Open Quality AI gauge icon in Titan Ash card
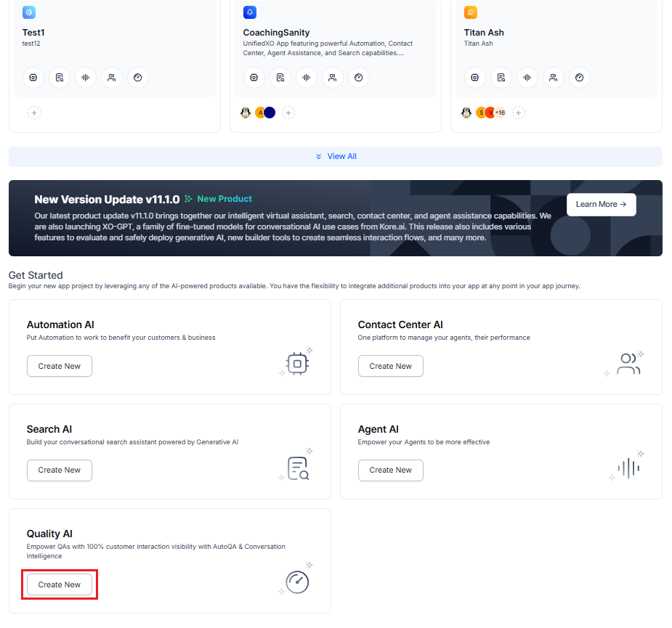 click(x=580, y=78)
